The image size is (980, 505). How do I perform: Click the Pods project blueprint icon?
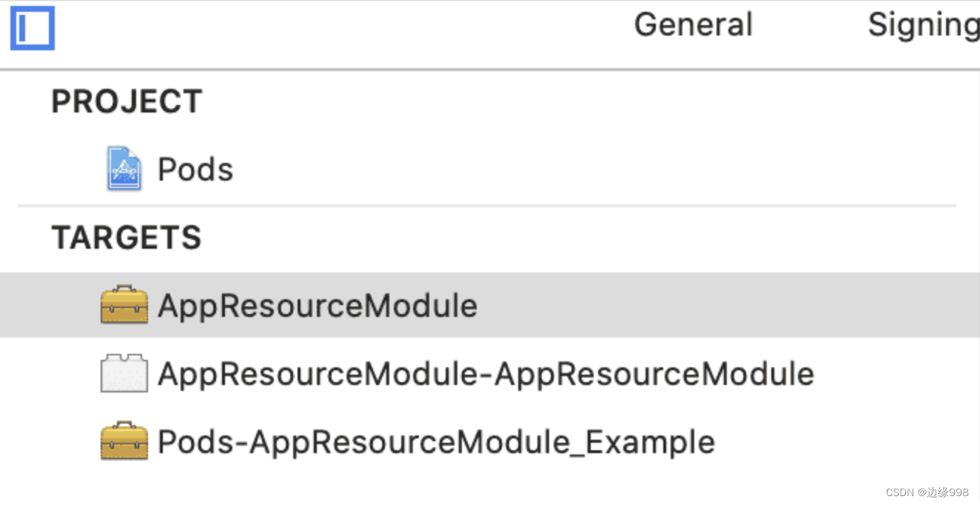click(x=124, y=169)
